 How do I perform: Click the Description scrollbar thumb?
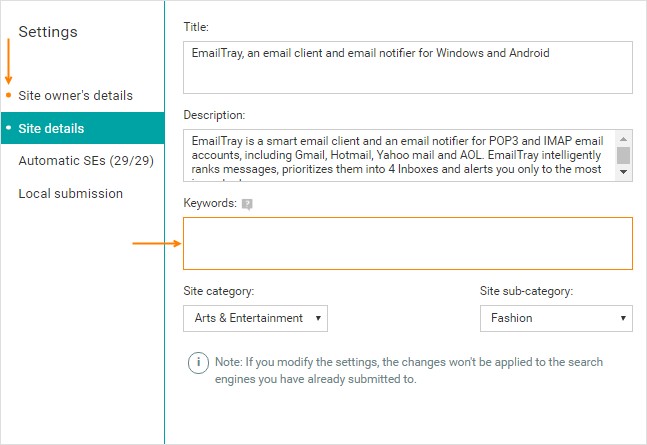[623, 155]
